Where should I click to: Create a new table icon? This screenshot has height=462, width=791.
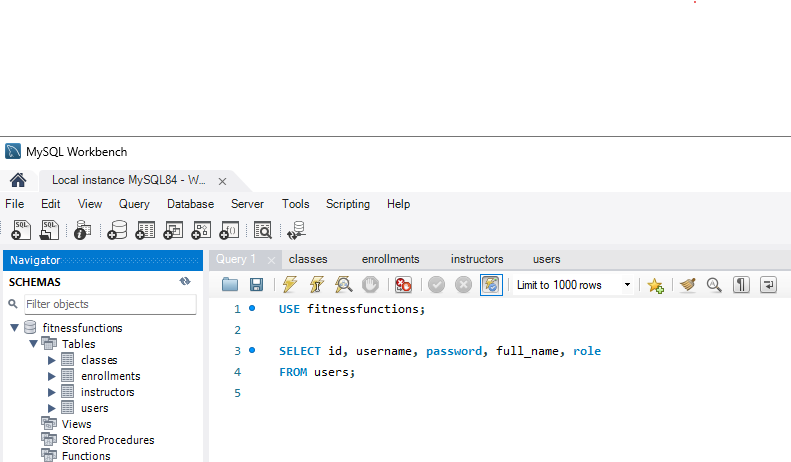(145, 230)
